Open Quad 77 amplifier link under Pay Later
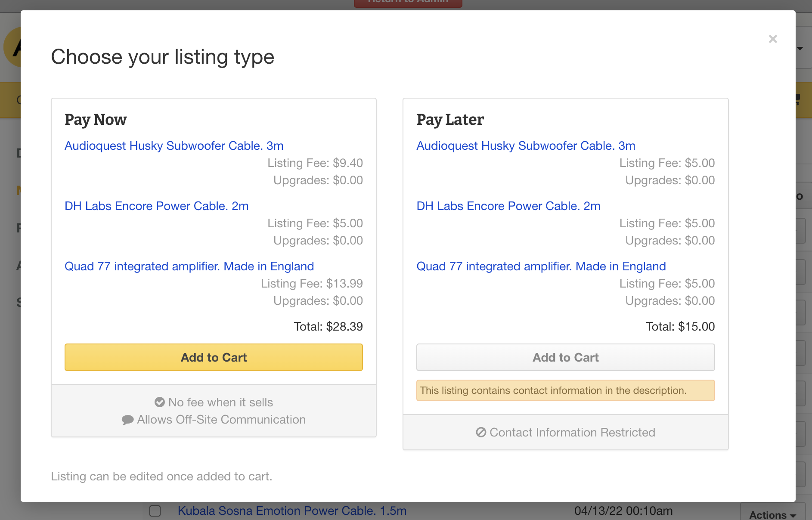The width and height of the screenshot is (812, 520). click(x=541, y=266)
